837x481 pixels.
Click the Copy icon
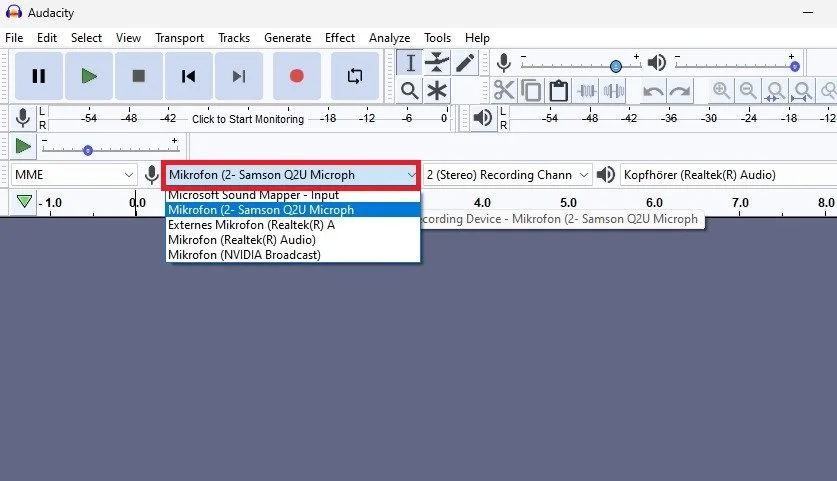pos(531,91)
